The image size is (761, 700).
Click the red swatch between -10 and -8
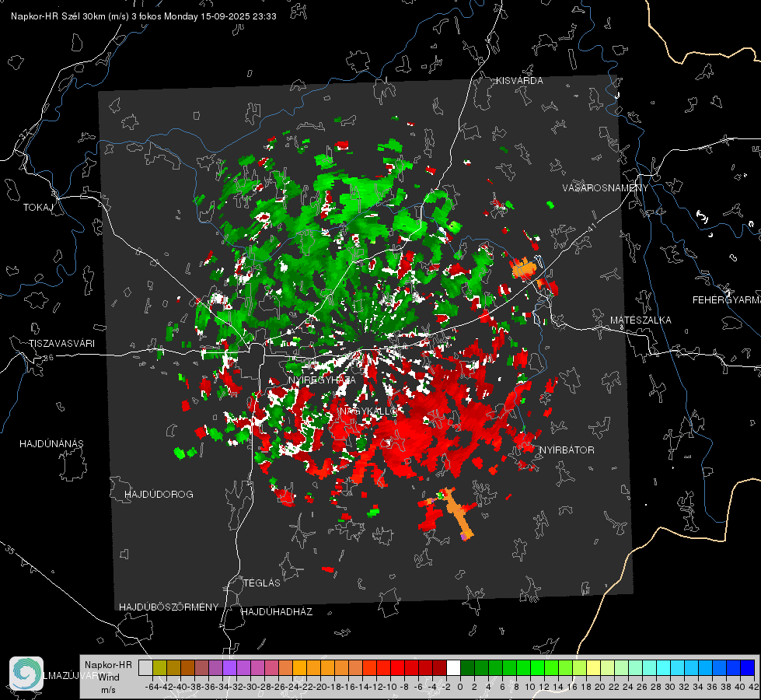click(x=397, y=667)
